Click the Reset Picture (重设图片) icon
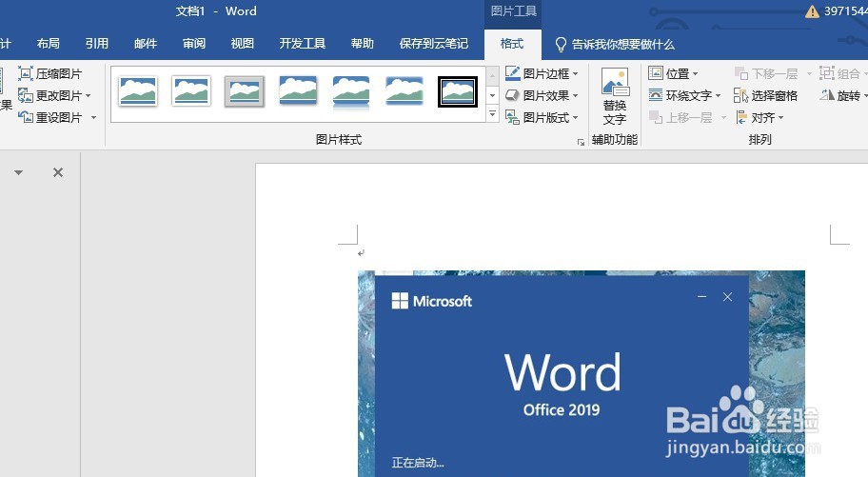This screenshot has height=477, width=868. click(x=26, y=117)
